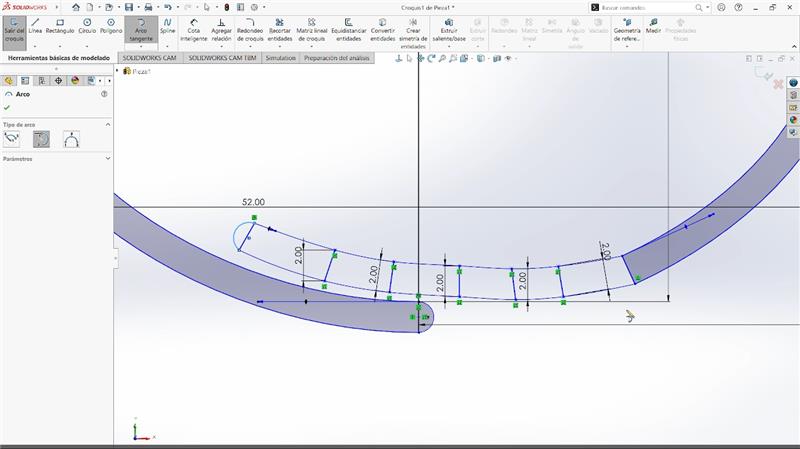Choose the Cota inteligente dimension tool

pyautogui.click(x=194, y=30)
